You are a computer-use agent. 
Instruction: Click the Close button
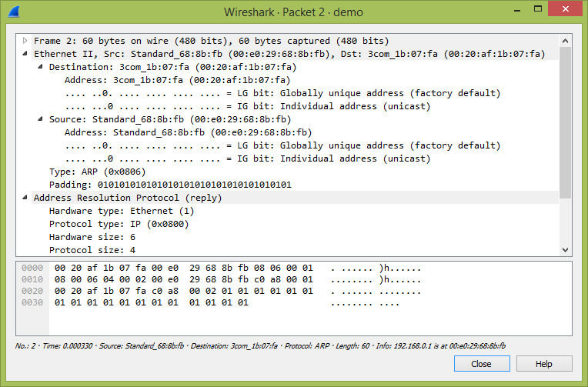point(482,364)
